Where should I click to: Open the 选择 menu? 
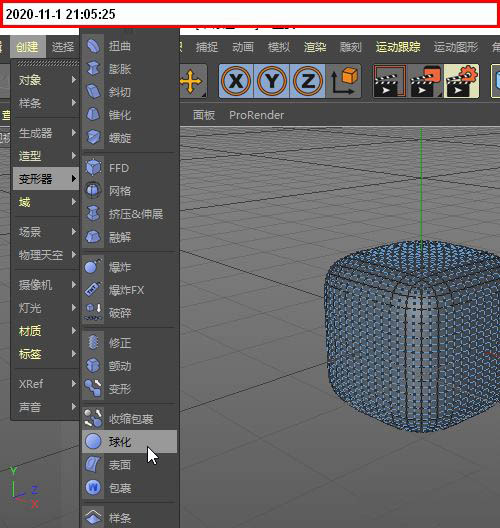pyautogui.click(x=63, y=47)
